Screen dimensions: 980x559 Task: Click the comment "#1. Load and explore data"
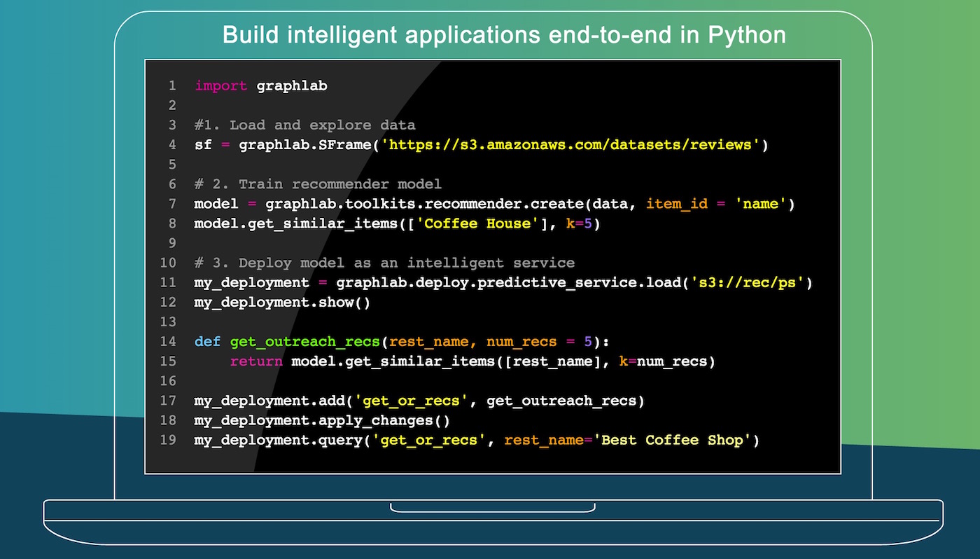305,125
